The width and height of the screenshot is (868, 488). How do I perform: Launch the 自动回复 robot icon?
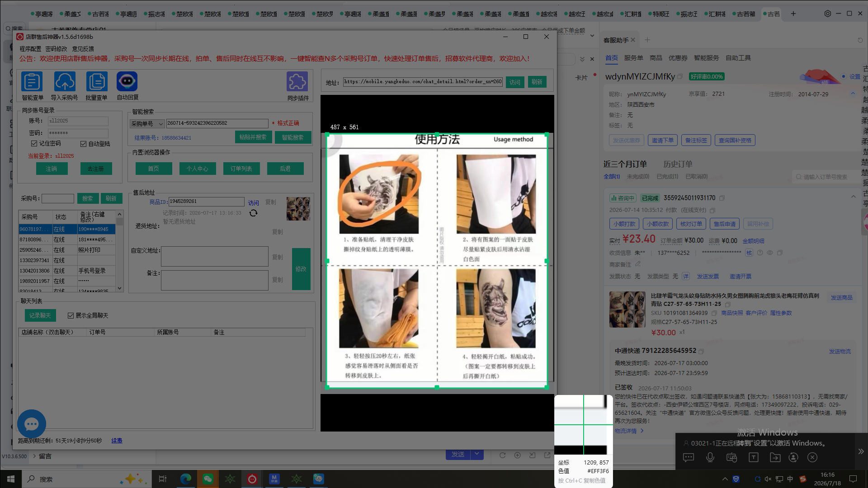pyautogui.click(x=127, y=82)
